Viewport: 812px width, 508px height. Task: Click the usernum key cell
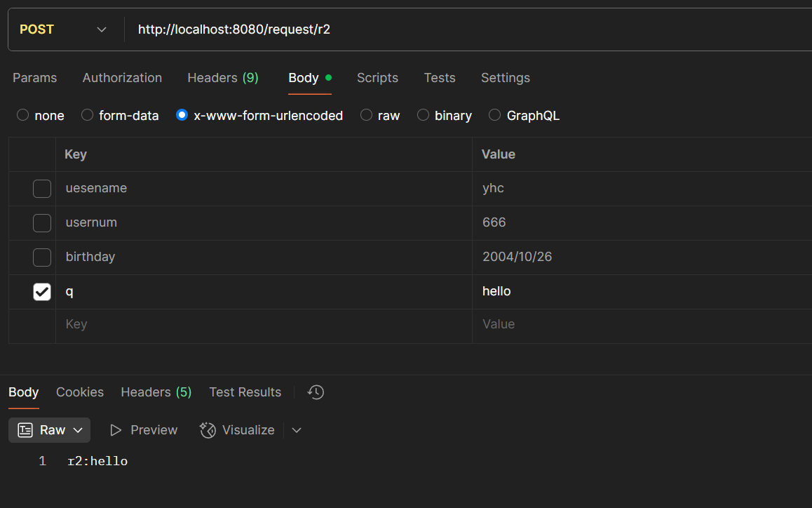coord(264,222)
